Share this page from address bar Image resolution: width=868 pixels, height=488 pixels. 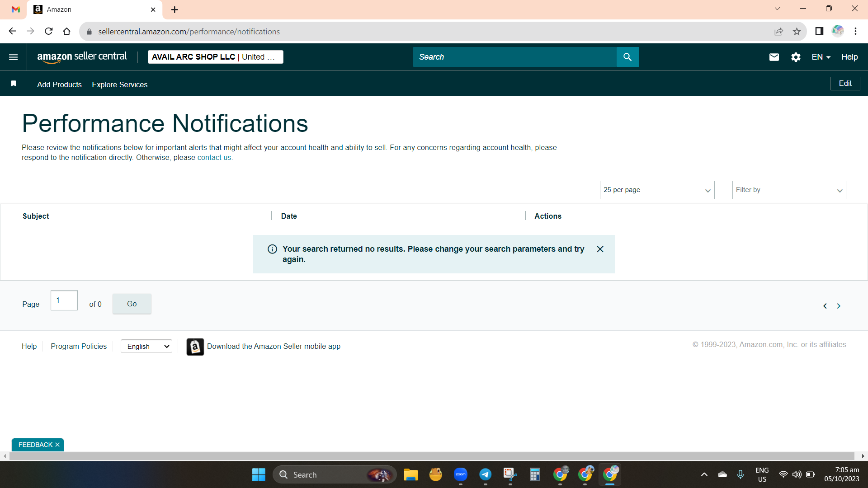coord(778,31)
